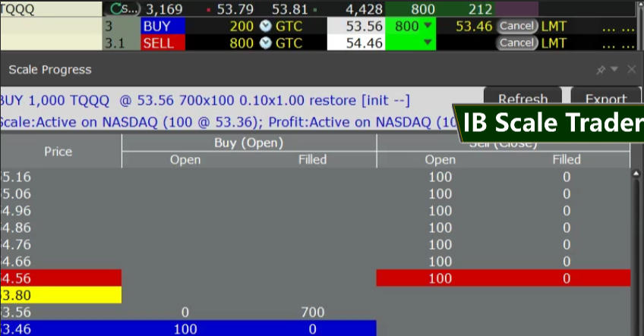Click the Export button
644x336 pixels.
pyautogui.click(x=605, y=99)
